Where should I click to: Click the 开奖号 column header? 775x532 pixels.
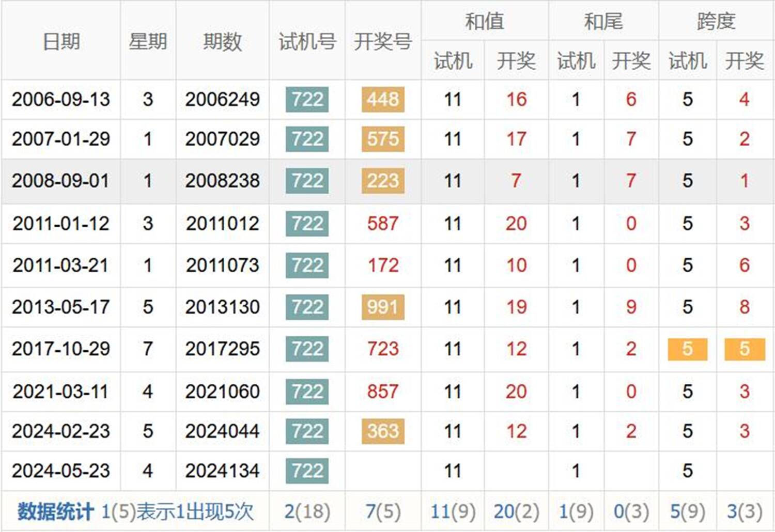(x=383, y=41)
